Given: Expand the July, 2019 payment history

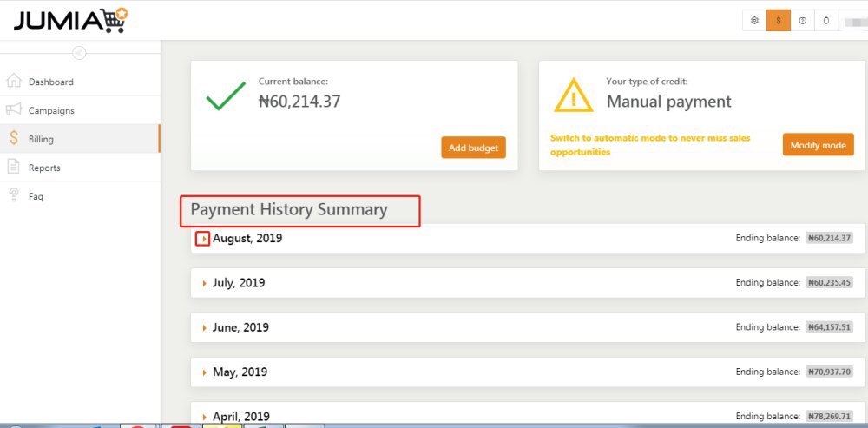Looking at the screenshot, I should tap(204, 283).
